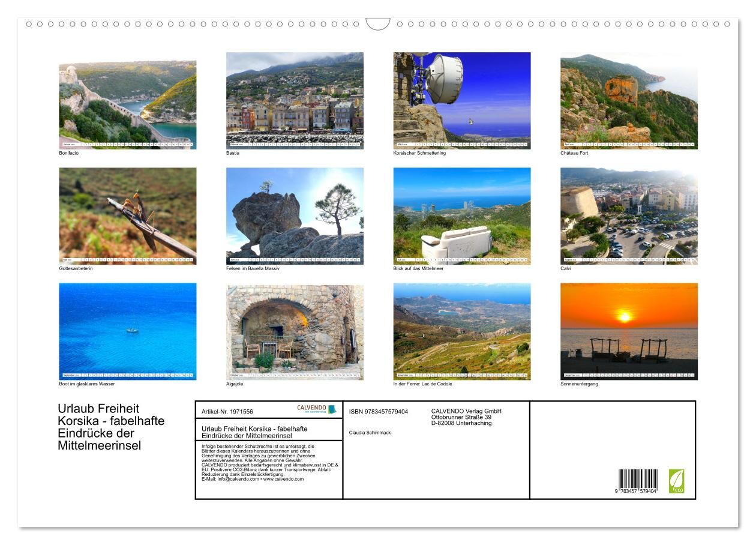Screen dimensions: 756x545
Task: Open the Boot im glasklares Wasser photo
Action: click(127, 331)
